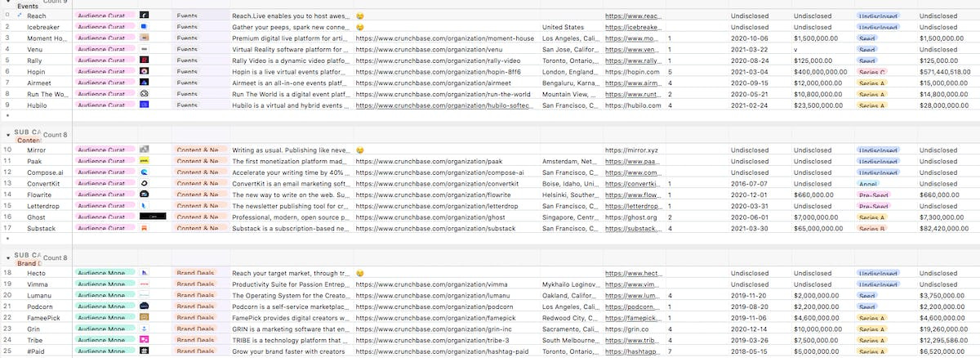
Task: Open the Hopin logo thumbnail
Action: 144,71
